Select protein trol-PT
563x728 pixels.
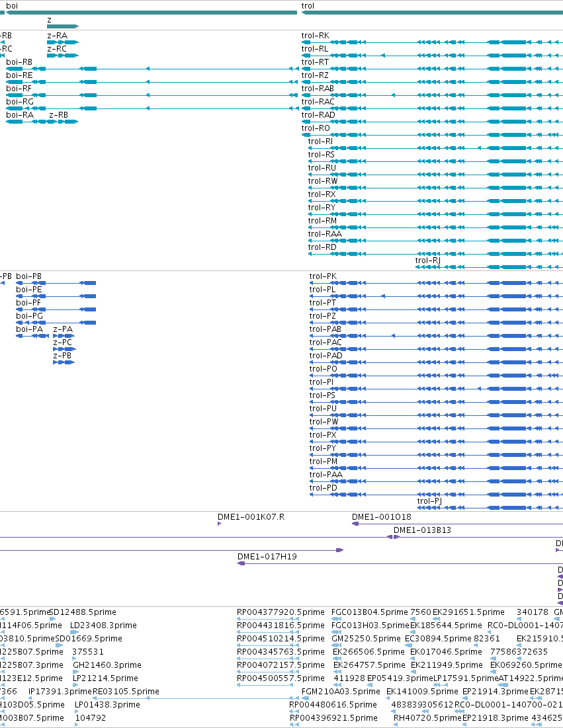[436, 309]
